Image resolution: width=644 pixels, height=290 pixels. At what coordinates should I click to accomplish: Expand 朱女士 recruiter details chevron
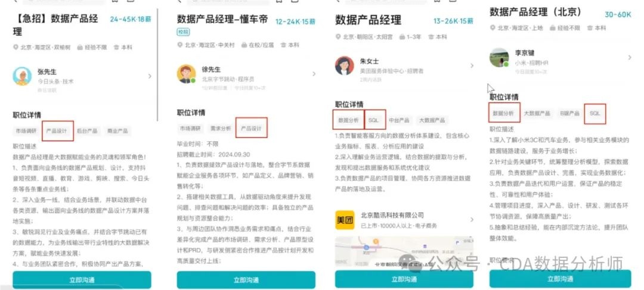pos(472,66)
